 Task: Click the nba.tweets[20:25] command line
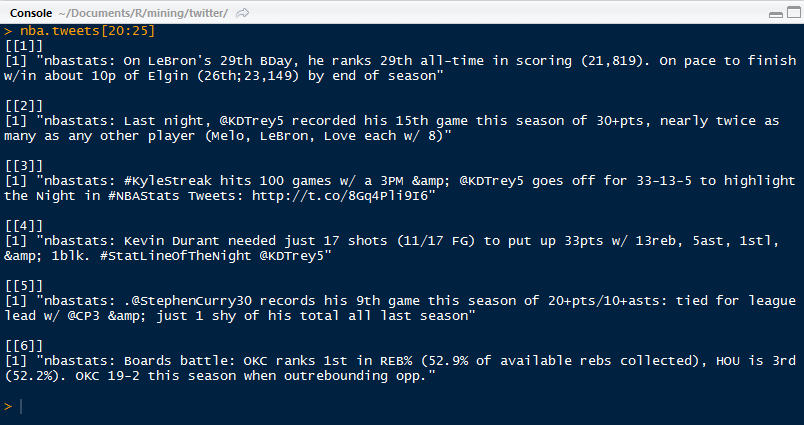coord(87,31)
